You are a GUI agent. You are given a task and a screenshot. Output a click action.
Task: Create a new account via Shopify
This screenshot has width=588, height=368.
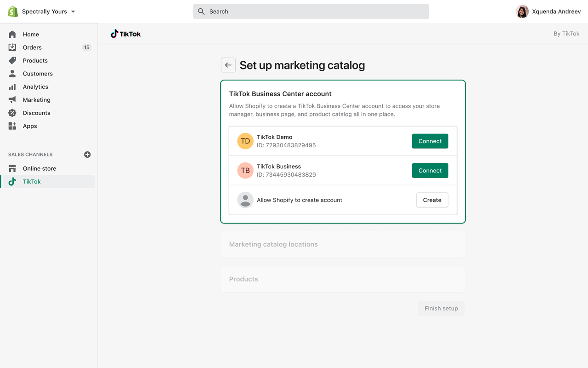pyautogui.click(x=432, y=200)
